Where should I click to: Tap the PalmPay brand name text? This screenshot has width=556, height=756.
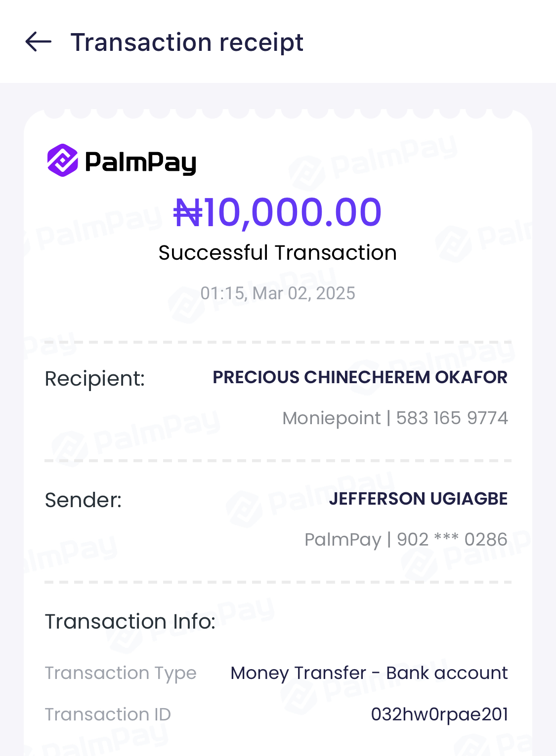(x=141, y=162)
